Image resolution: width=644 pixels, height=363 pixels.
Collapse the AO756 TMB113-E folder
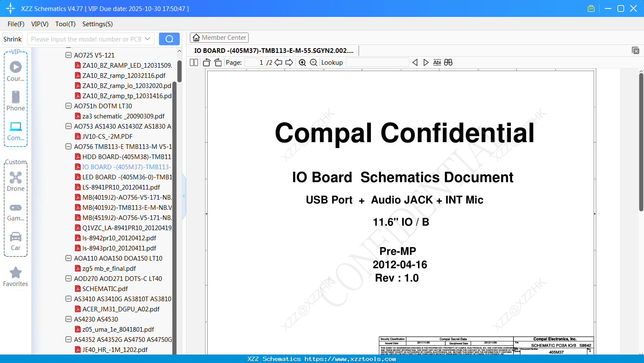69,146
